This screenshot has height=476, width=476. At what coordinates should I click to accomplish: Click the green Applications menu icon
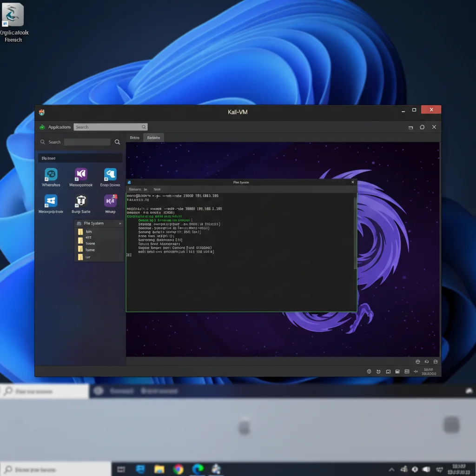[x=42, y=127]
